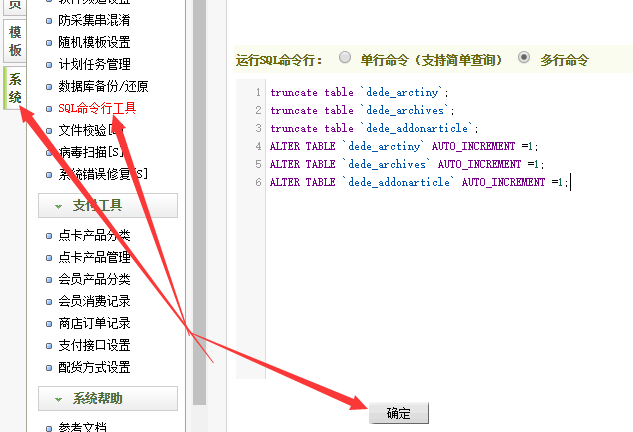This screenshot has height=432, width=633.
Task: Click the bullet icon beside 点卡产品分类
Action: (49, 236)
